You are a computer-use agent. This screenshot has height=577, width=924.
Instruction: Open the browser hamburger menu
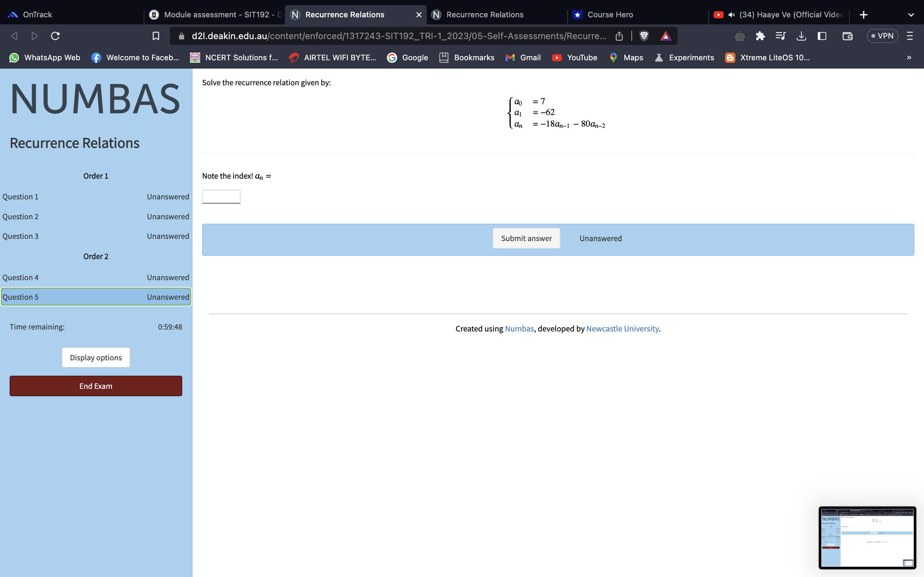coord(910,36)
